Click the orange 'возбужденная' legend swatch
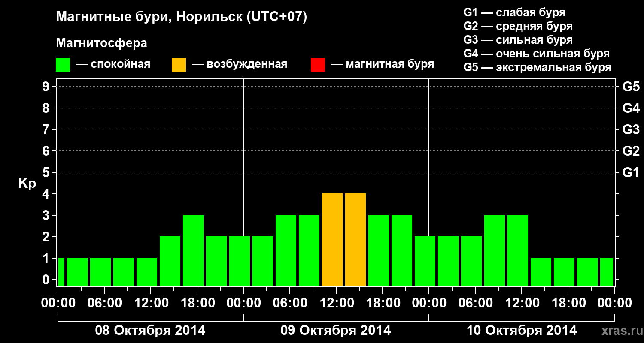 pyautogui.click(x=179, y=65)
